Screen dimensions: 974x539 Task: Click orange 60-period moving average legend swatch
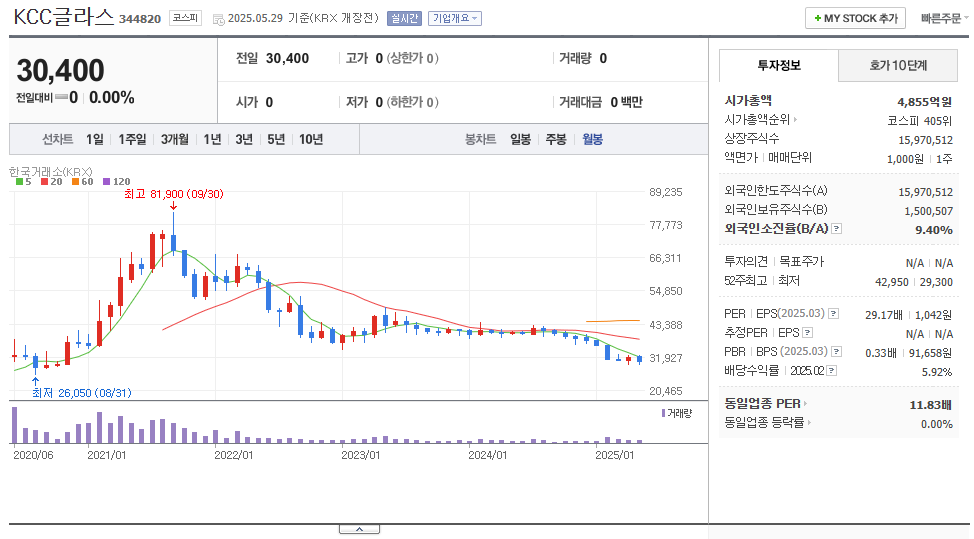click(x=75, y=181)
